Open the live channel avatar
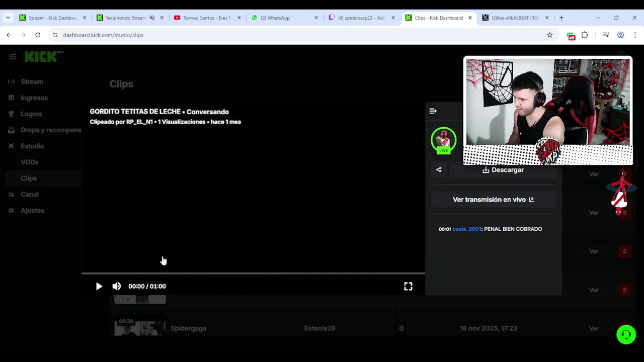Image resolution: width=644 pixels, height=362 pixels. coord(443,140)
